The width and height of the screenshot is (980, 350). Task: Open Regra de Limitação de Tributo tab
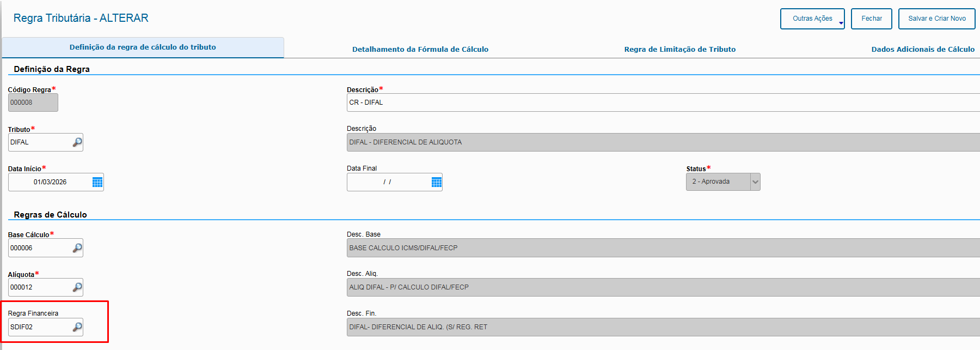[x=679, y=49]
